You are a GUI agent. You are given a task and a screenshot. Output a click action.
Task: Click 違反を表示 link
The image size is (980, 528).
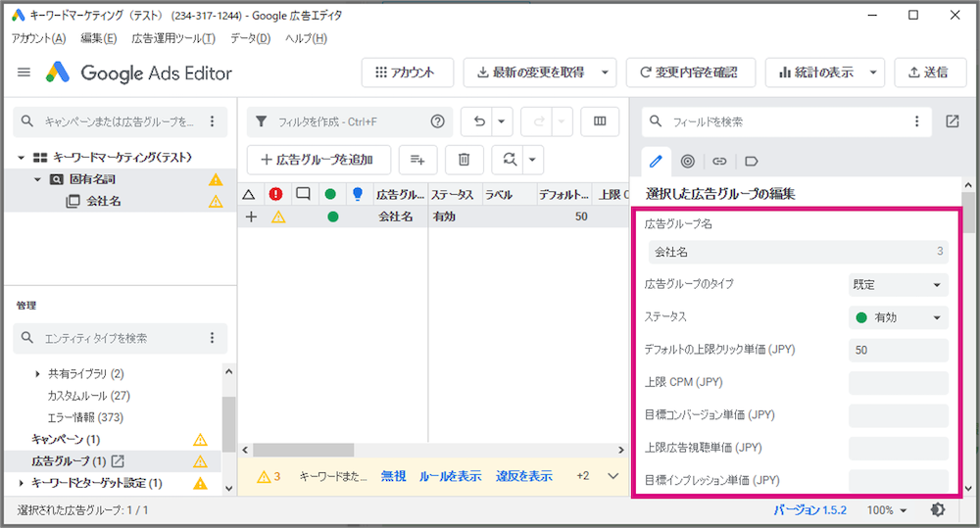tap(524, 476)
